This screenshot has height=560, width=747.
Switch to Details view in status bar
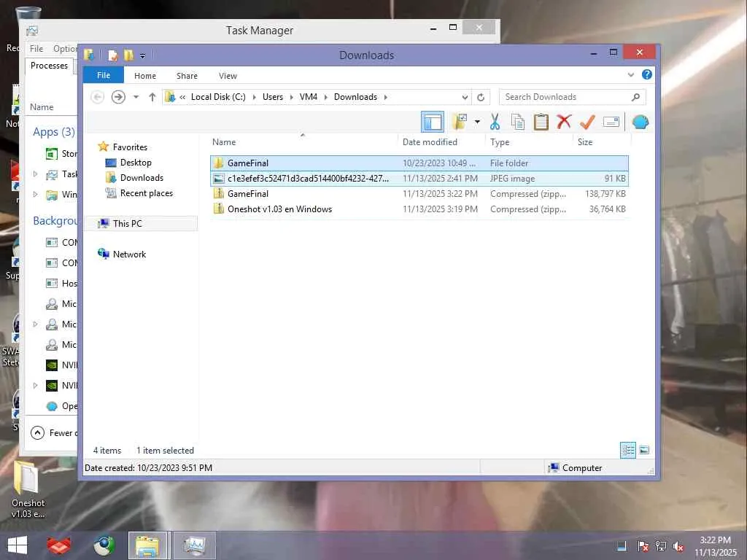pyautogui.click(x=628, y=450)
